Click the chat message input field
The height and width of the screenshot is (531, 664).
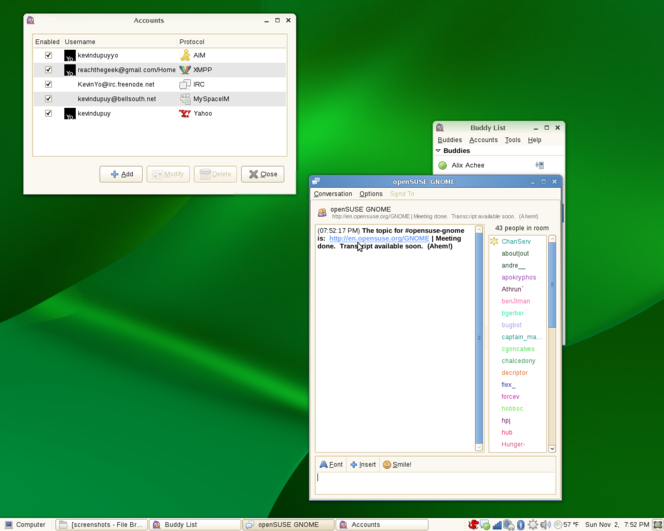tap(435, 483)
